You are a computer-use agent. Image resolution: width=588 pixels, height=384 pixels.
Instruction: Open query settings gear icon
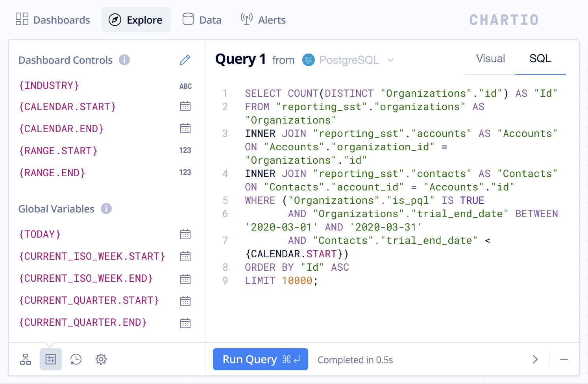101,359
